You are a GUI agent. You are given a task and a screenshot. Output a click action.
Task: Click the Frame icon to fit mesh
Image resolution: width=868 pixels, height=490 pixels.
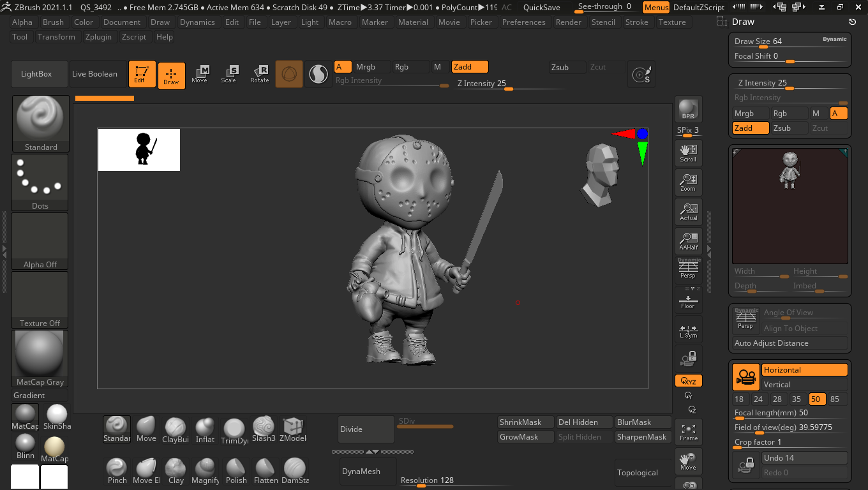[x=688, y=432]
